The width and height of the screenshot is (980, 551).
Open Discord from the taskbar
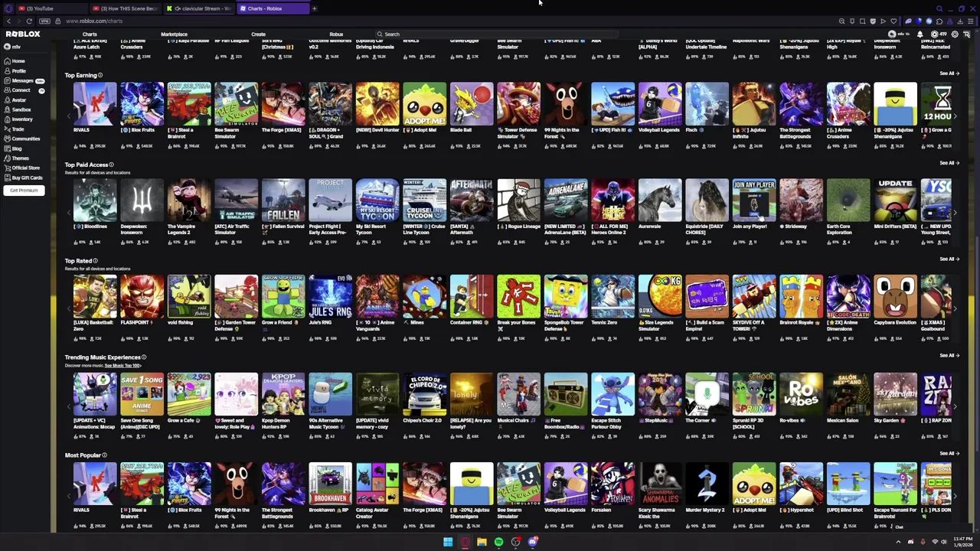pos(533,542)
